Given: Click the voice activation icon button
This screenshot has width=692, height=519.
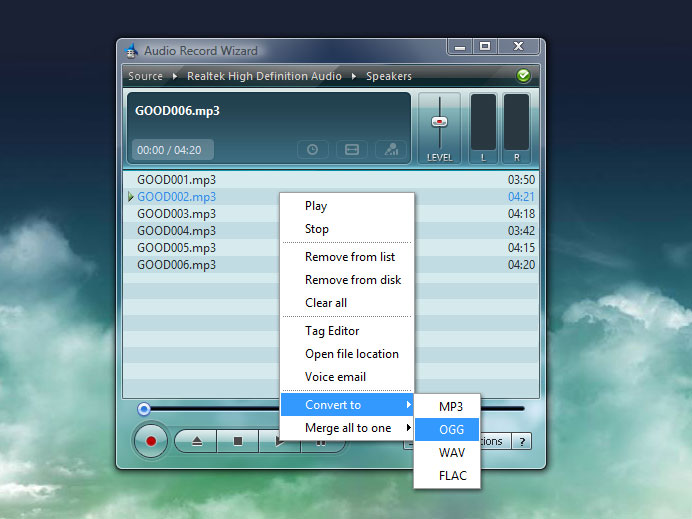Looking at the screenshot, I should point(392,149).
